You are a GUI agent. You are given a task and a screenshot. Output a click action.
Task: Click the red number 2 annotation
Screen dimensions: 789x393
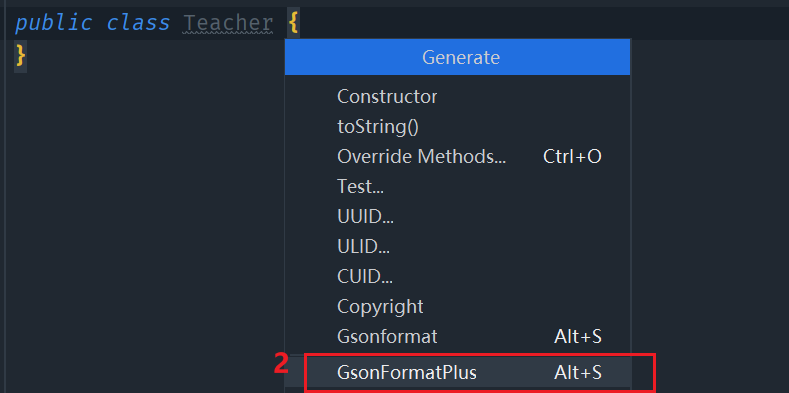click(281, 364)
